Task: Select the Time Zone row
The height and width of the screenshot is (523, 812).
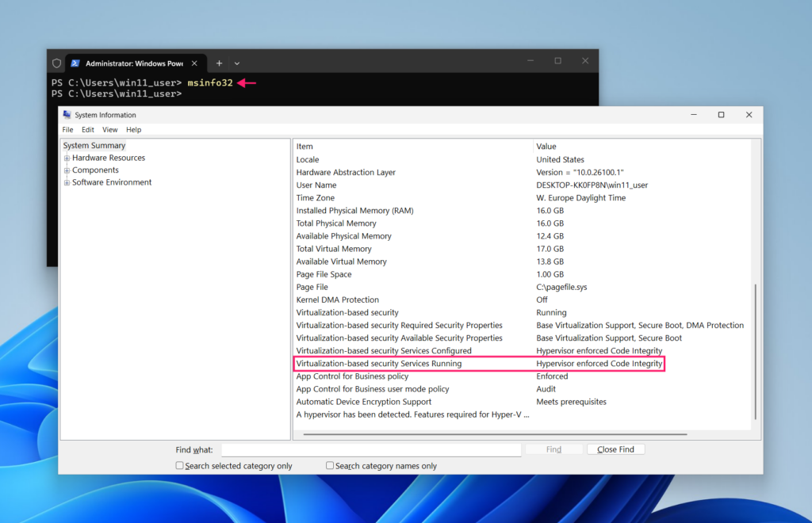Action: [x=522, y=197]
